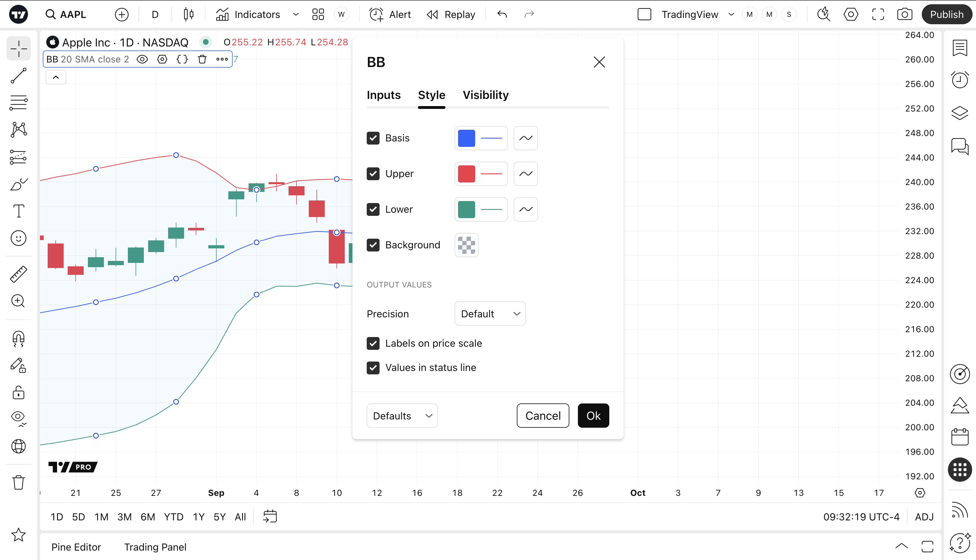Open candlestick chart style selector
This screenshot has width=976, height=560.
pyautogui.click(x=189, y=15)
